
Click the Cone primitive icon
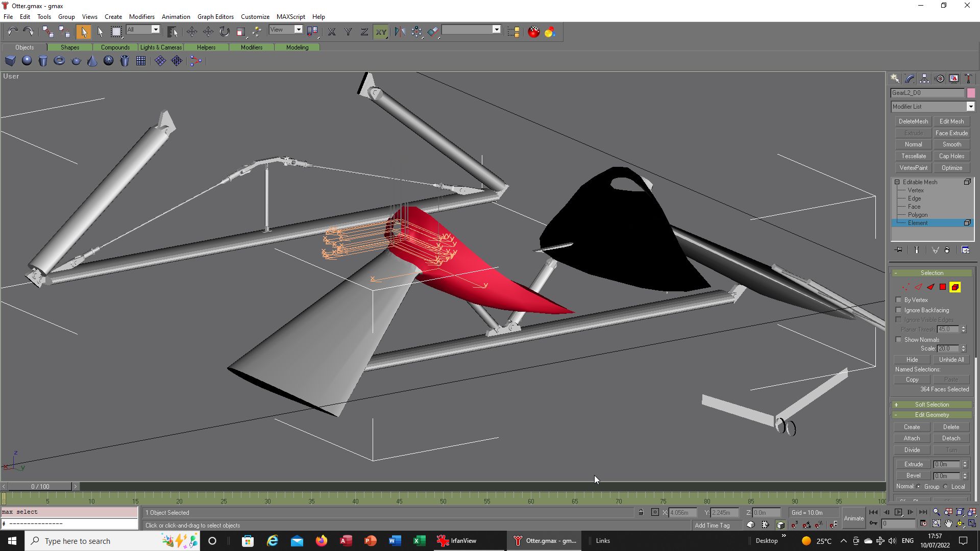click(x=92, y=61)
